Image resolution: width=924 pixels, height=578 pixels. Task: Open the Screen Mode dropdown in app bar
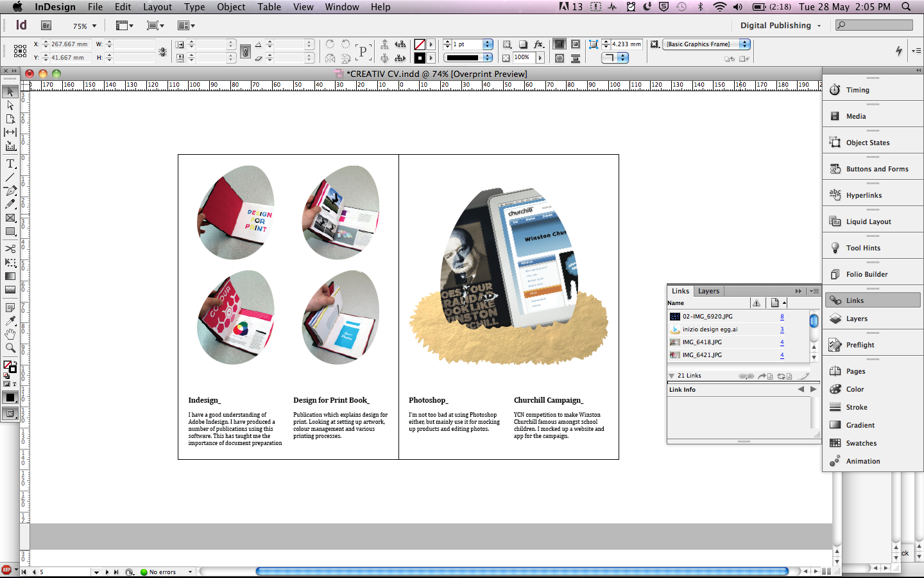(x=155, y=26)
